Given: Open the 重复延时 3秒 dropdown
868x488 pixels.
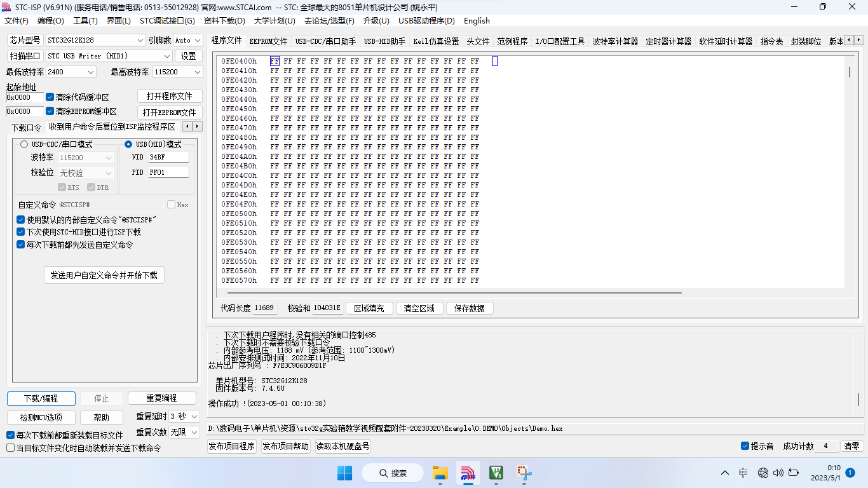Looking at the screenshot, I should [x=184, y=416].
